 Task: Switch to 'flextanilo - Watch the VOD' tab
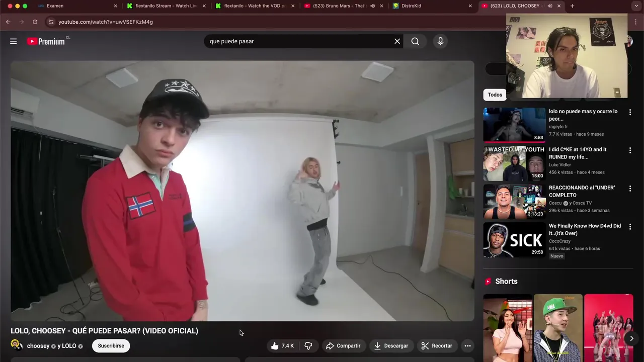point(255,6)
